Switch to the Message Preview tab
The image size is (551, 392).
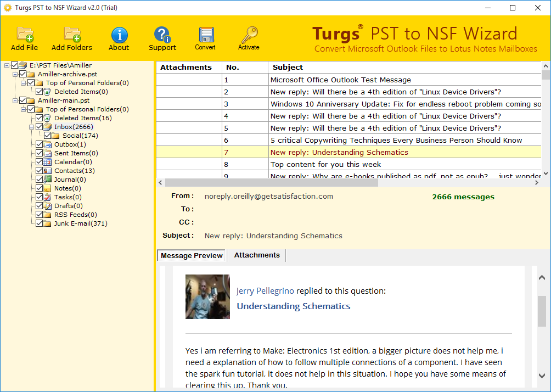(x=192, y=256)
